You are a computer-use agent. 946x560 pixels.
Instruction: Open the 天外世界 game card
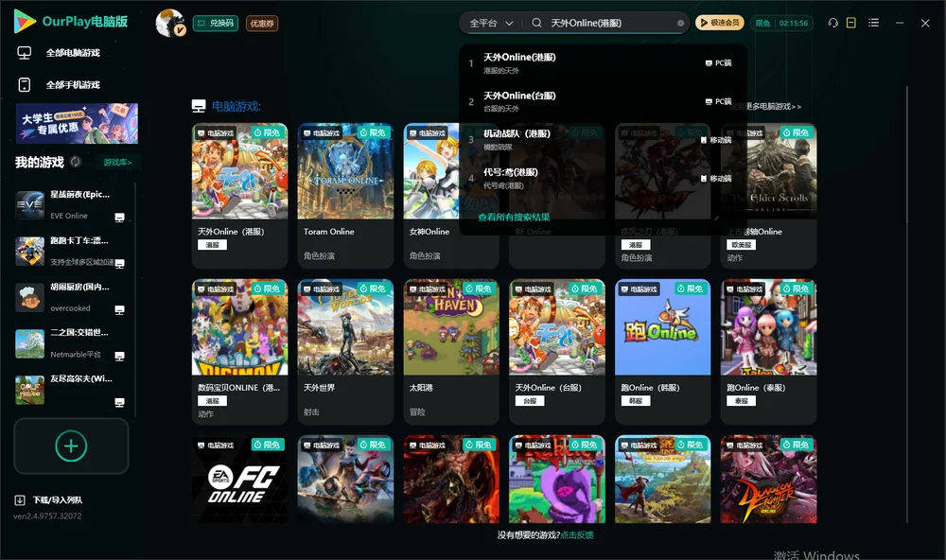point(345,351)
